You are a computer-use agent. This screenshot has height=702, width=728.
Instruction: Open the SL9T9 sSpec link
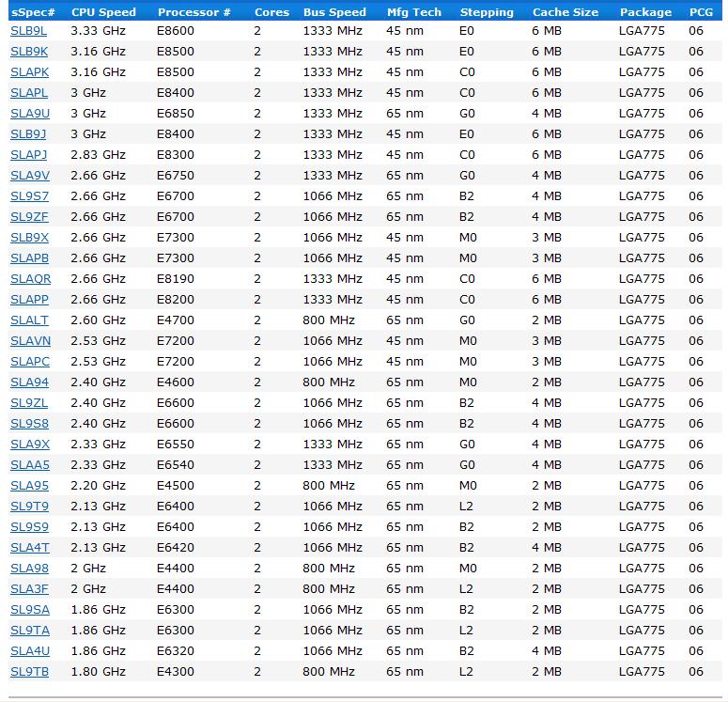tap(29, 507)
